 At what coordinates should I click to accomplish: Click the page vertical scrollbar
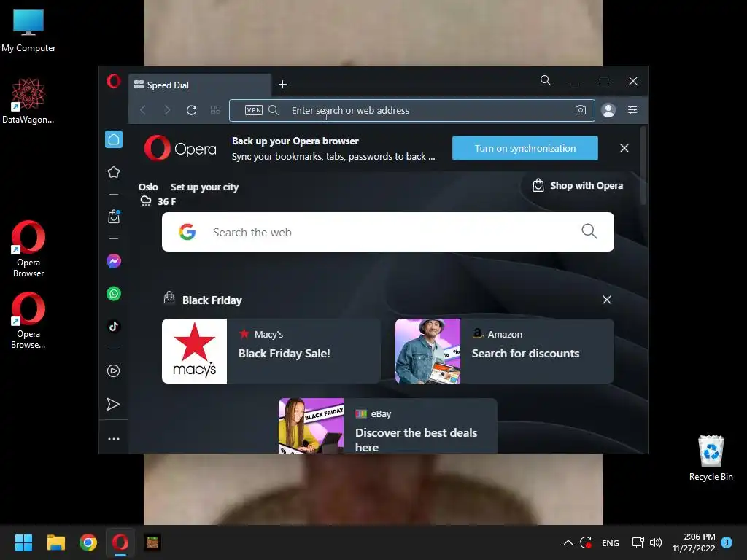643,166
